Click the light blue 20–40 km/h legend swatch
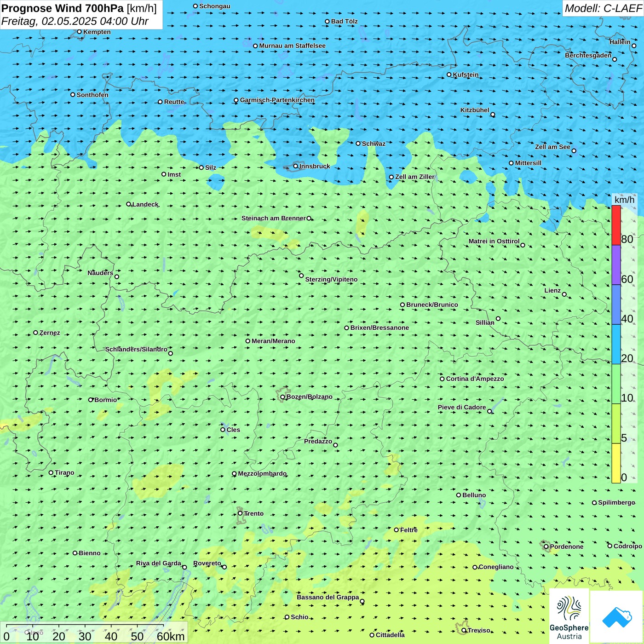 tap(616, 345)
